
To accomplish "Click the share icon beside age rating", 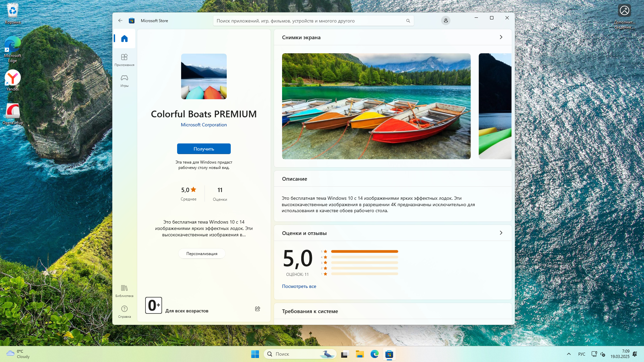I will click(x=258, y=309).
